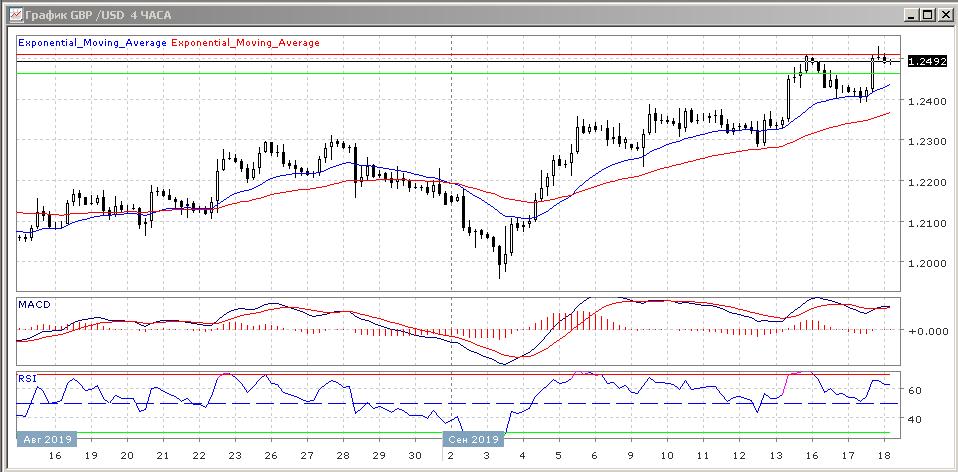The image size is (958, 472).
Task: Select the Сен 2019 month marker
Action: coord(472,439)
